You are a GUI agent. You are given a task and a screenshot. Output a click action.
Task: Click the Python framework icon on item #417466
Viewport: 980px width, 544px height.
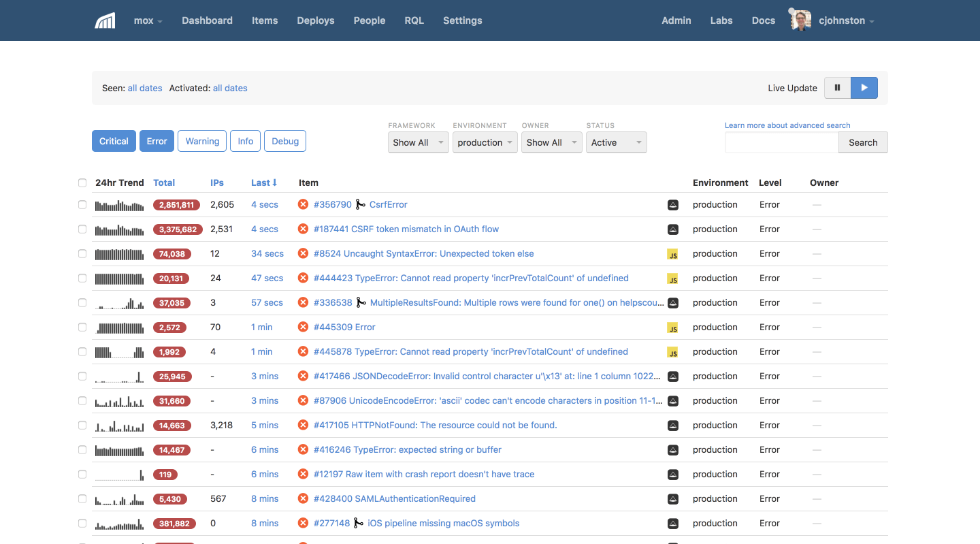point(672,377)
